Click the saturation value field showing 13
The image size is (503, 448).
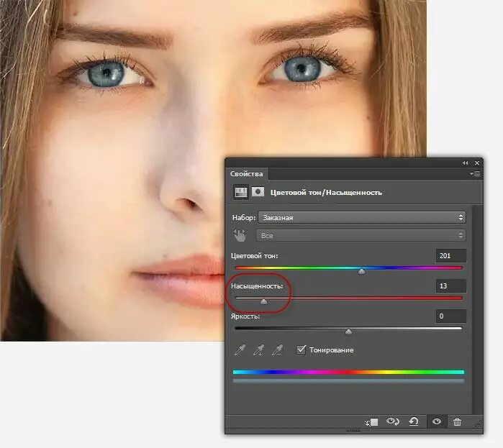(x=450, y=286)
